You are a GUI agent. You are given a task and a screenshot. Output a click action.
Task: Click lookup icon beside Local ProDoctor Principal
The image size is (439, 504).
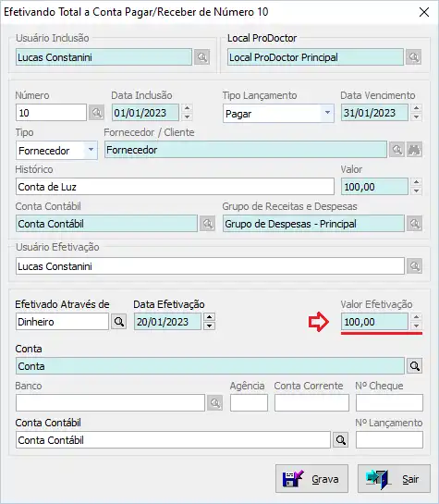(x=414, y=57)
